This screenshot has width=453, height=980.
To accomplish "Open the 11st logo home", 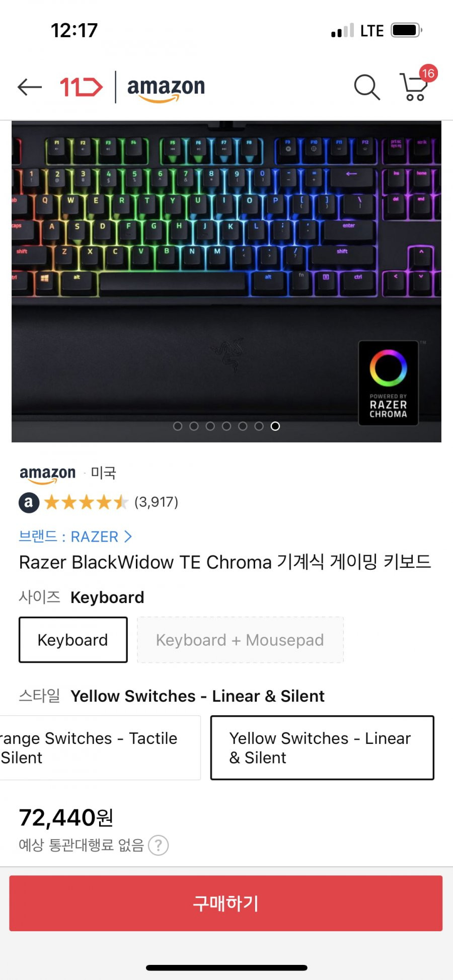I will coord(81,87).
